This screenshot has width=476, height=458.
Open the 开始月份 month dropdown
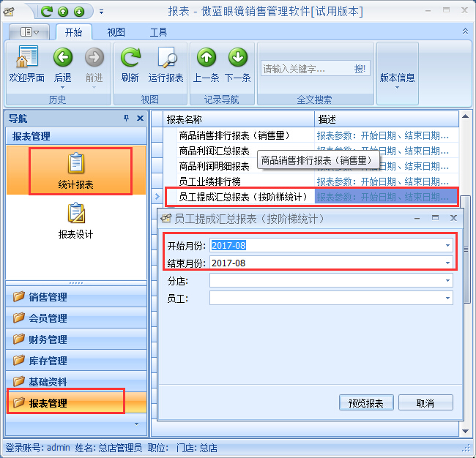[x=447, y=245]
